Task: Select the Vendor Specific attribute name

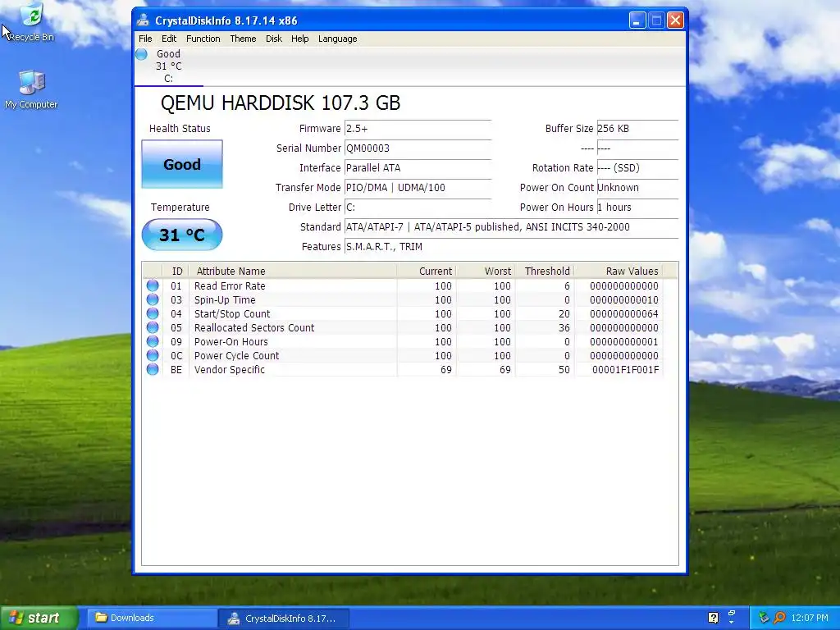Action: coord(230,370)
